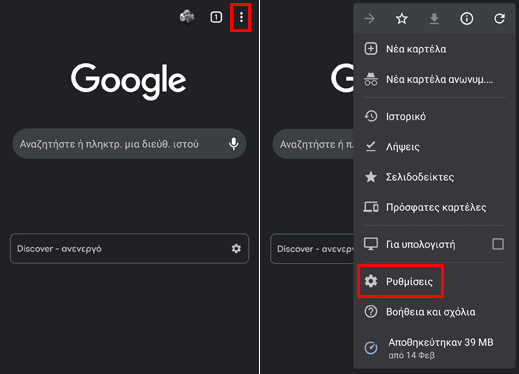The image size is (519, 374).
Task: Click the question mark help icon
Action: point(371,312)
